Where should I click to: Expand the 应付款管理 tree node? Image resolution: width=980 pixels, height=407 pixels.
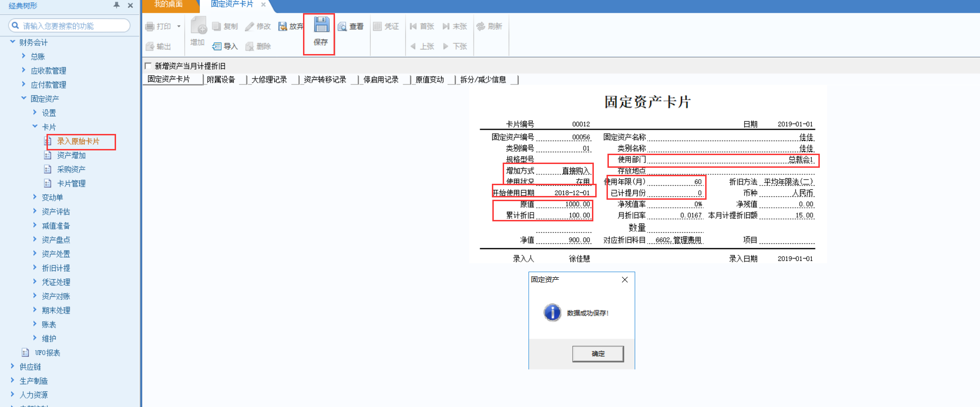24,84
